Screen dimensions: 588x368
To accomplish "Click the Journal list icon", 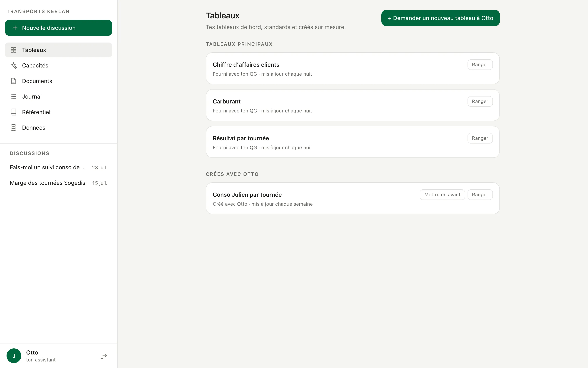I will (x=14, y=97).
